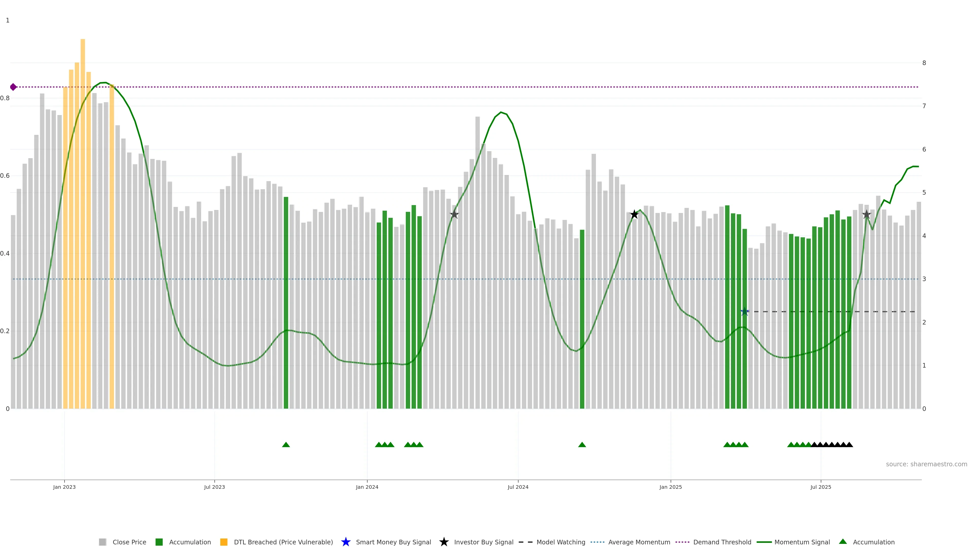The height and width of the screenshot is (551, 980).
Task: Click the orange DTL Breached color swatch
Action: 224,542
